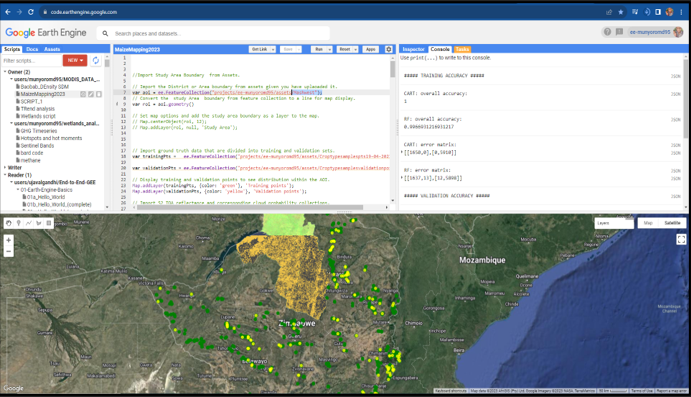This screenshot has height=397, width=691.
Task: Collapse 01-Earth-Engine-Basics folder
Action: tap(18, 190)
